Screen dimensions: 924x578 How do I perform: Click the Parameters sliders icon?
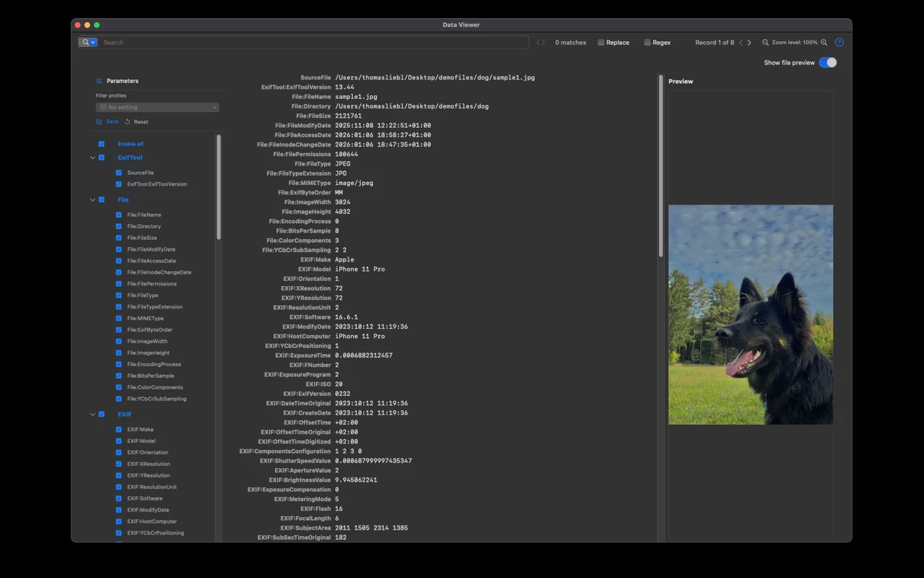tap(100, 81)
